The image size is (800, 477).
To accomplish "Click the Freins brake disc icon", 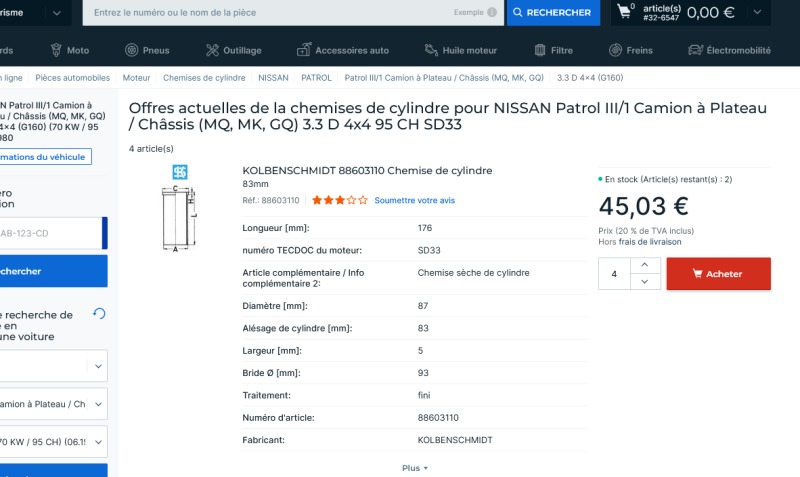I will coord(616,50).
